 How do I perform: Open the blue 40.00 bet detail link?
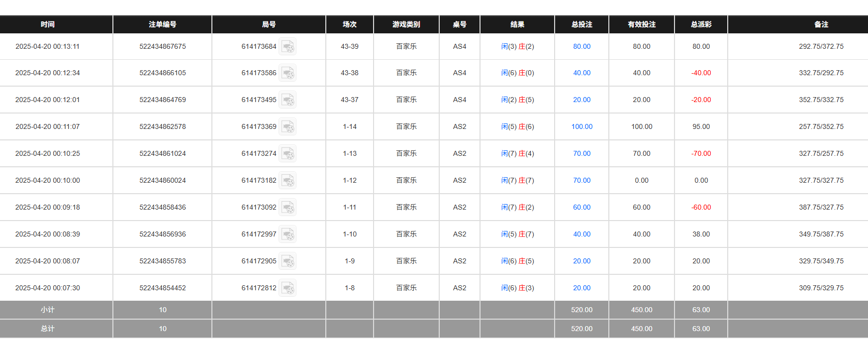click(581, 73)
